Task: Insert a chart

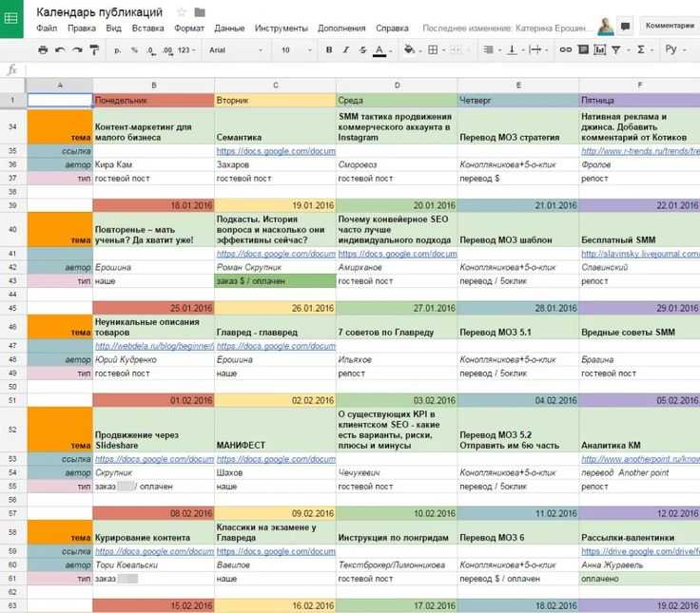Action: coord(599,50)
